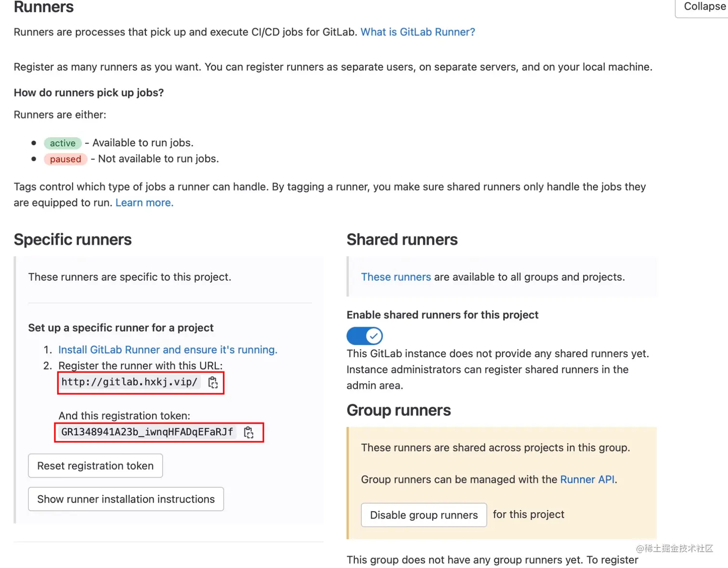Screen dimensions: 728x568
Task: Toggle shared runners for this project
Action: click(x=364, y=336)
